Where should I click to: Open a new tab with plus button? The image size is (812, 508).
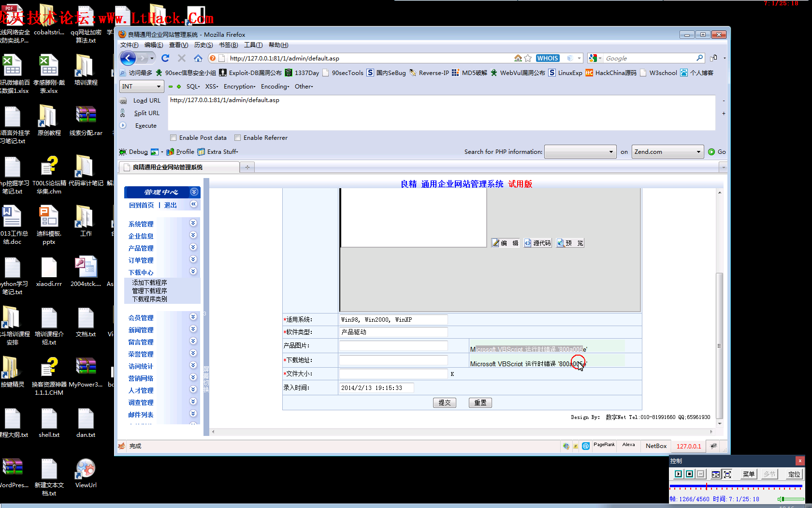point(247,167)
